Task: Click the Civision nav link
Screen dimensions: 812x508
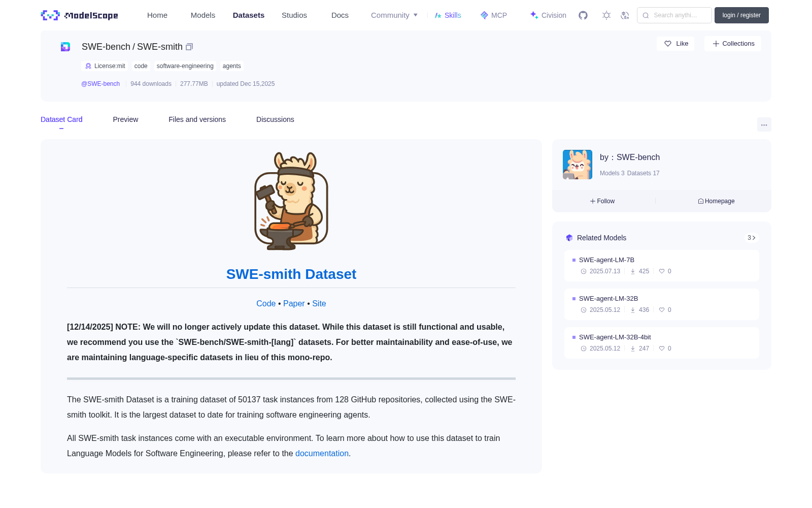Action: click(x=554, y=15)
